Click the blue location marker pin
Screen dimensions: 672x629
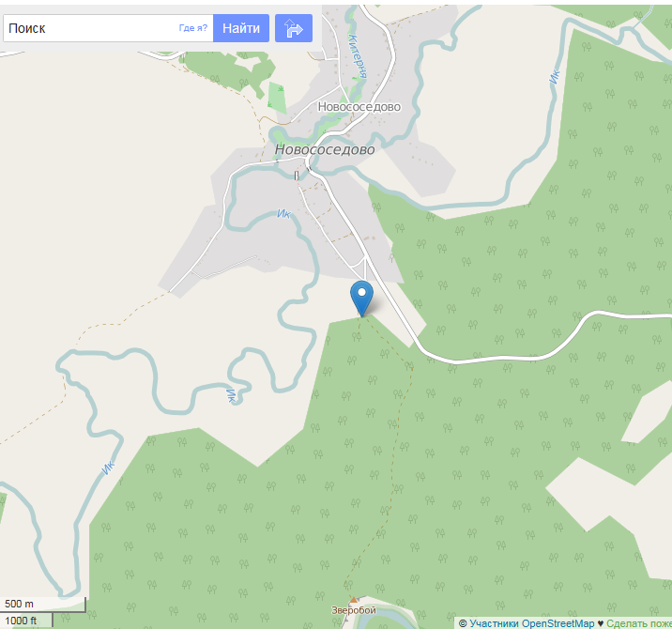pyautogui.click(x=361, y=299)
